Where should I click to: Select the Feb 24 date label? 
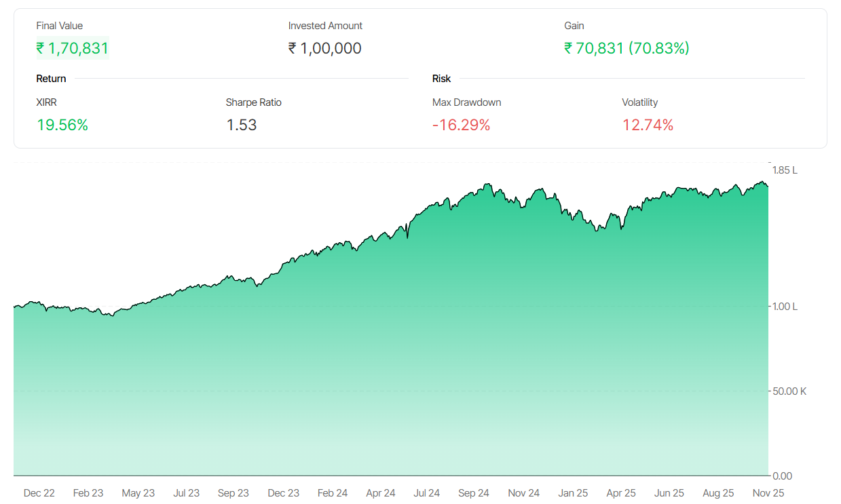[x=333, y=493]
